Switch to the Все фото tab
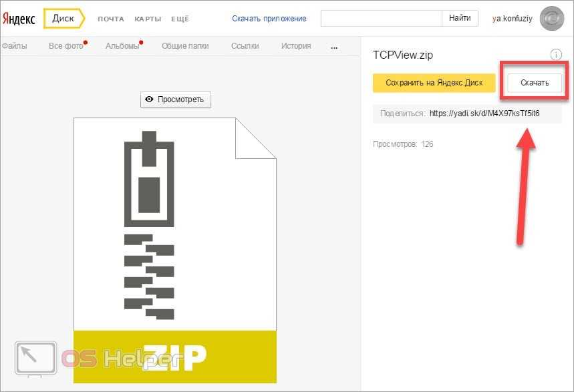Screen dimensions: 574x392 pos(66,46)
